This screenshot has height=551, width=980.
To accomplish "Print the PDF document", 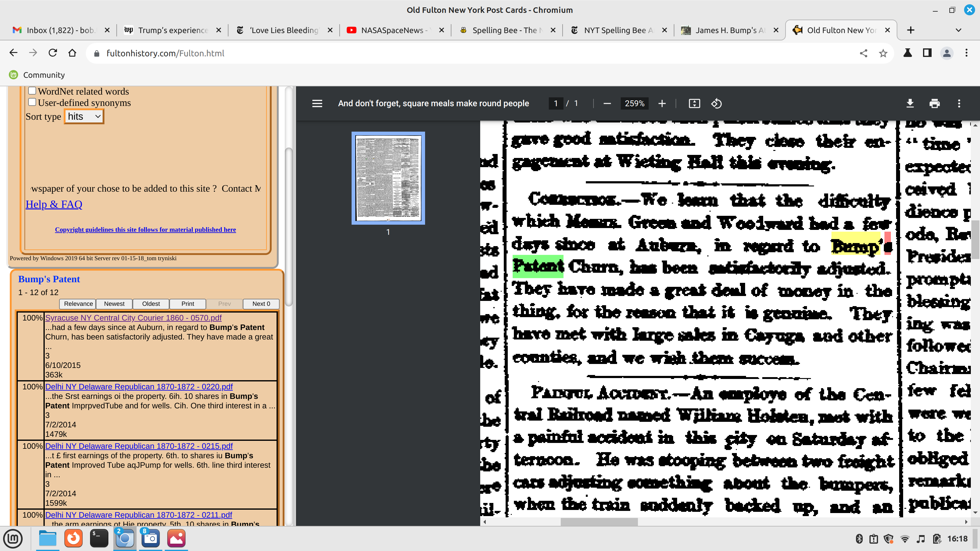I will tap(934, 103).
